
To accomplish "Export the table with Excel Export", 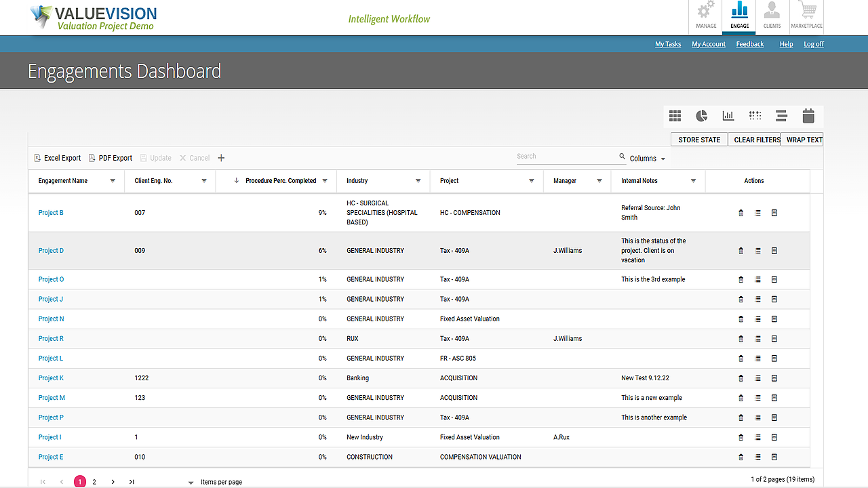I will coord(57,158).
